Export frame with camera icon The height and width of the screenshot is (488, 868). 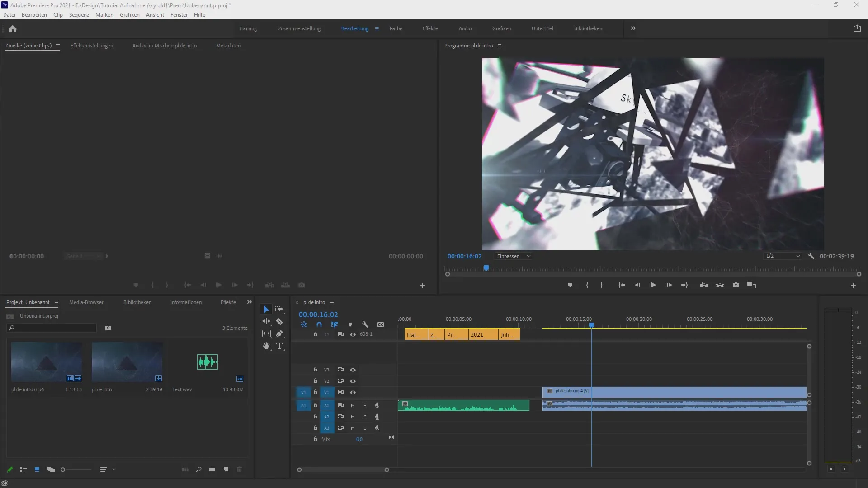point(736,285)
